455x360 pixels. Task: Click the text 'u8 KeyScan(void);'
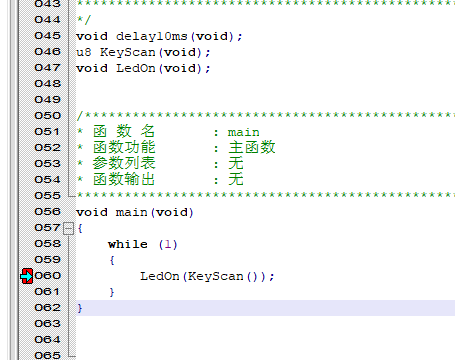tap(143, 52)
